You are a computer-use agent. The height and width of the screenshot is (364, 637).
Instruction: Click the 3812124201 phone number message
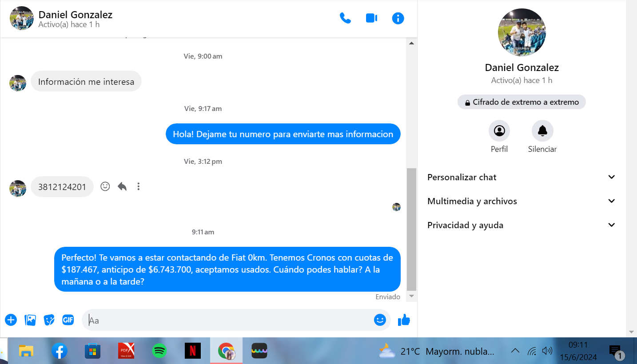pos(62,187)
